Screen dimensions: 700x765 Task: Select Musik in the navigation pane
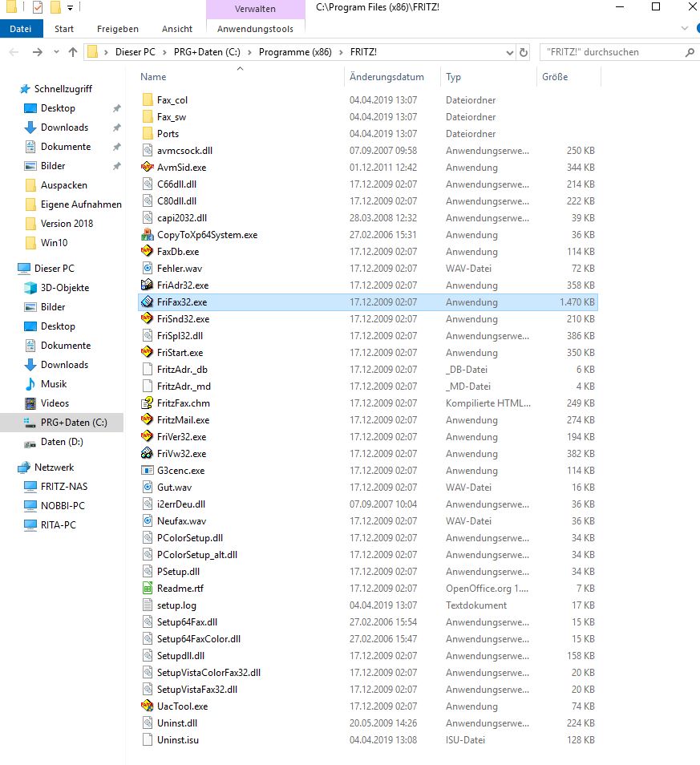coord(54,384)
